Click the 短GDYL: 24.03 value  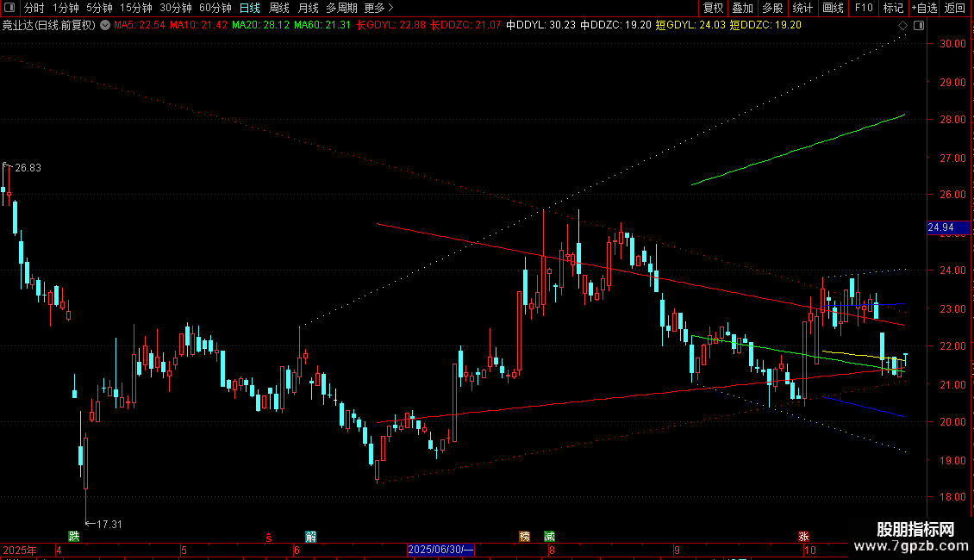point(690,26)
